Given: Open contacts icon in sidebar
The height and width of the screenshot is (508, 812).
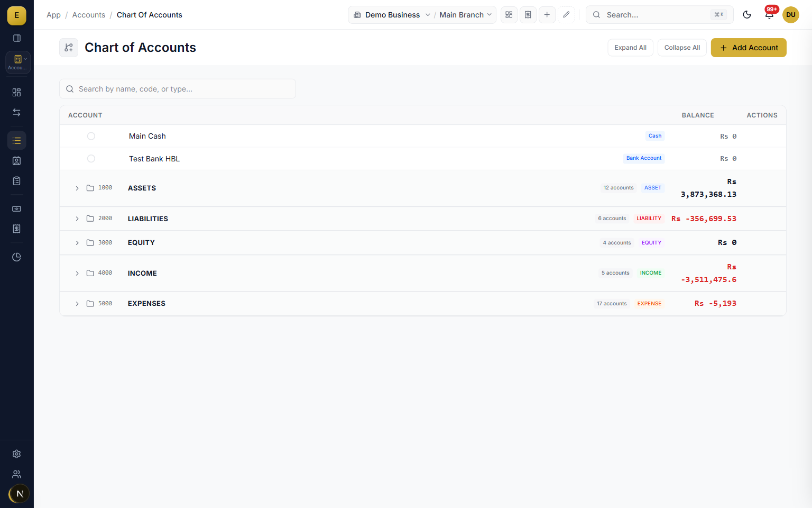Looking at the screenshot, I should 16,161.
